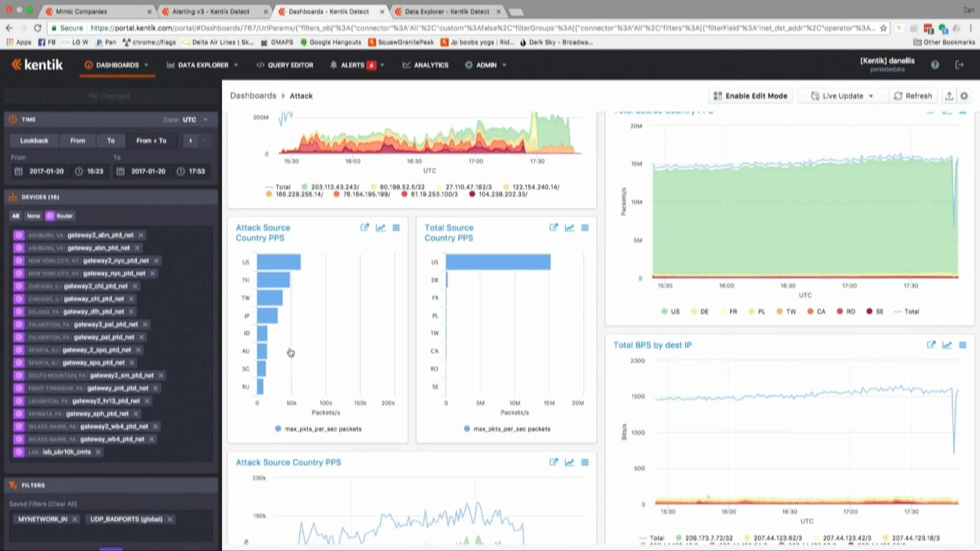Image resolution: width=980 pixels, height=551 pixels.
Task: Toggle Total series in top chart legend
Action: tap(278, 187)
